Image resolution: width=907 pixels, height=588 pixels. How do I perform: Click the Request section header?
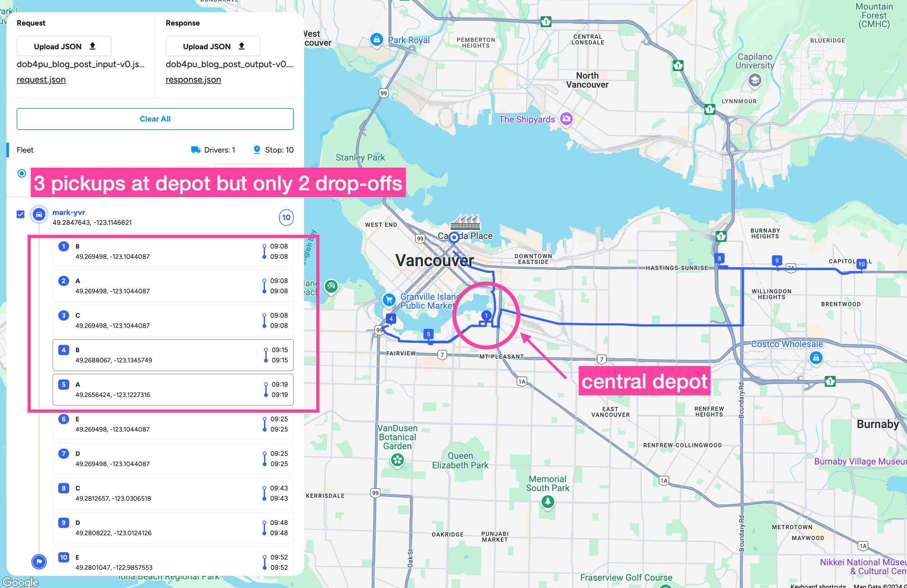pos(31,23)
